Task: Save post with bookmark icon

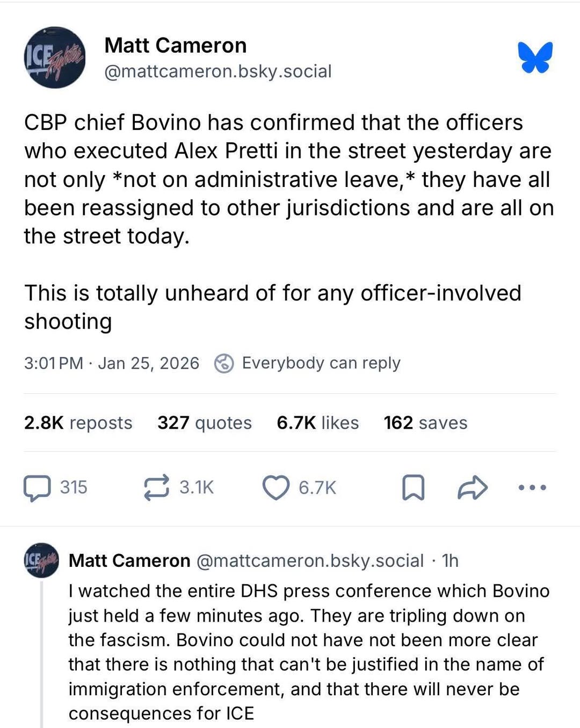Action: [x=413, y=488]
